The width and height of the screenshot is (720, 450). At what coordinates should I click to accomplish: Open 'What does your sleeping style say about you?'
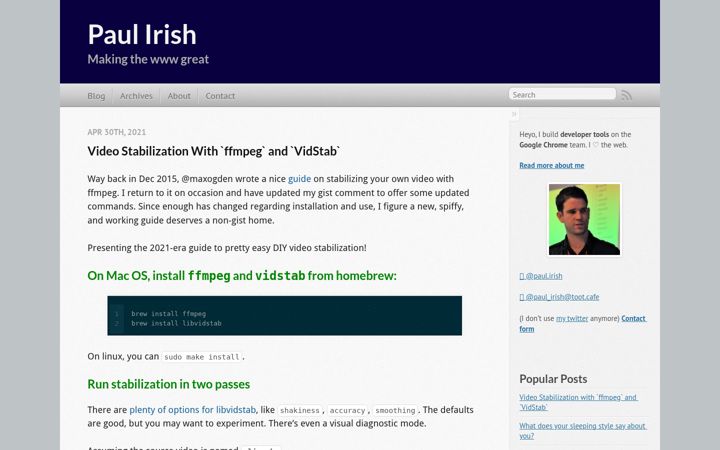point(583,431)
